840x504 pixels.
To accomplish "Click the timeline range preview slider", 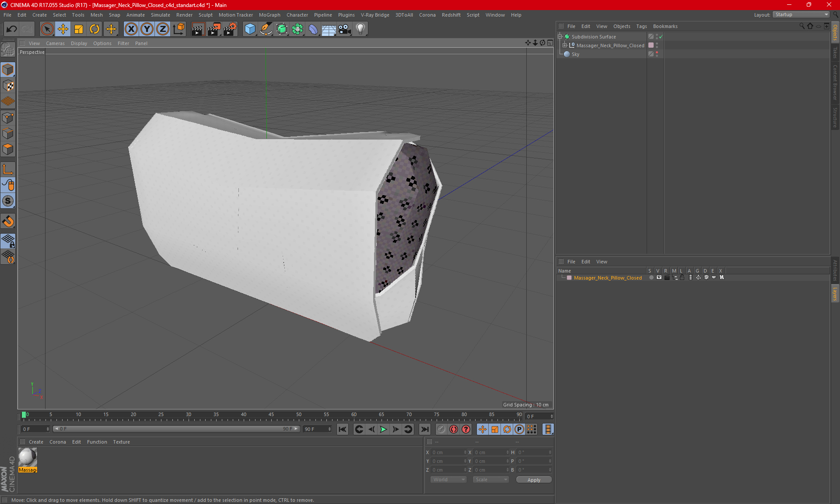I will (x=176, y=429).
